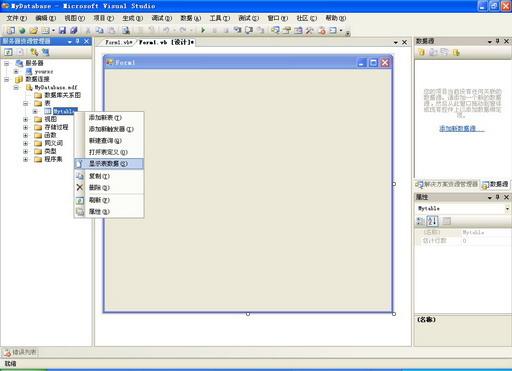Expand the 程序集 (Assemblies) folder node
The image size is (512, 371).
pyautogui.click(x=26, y=159)
